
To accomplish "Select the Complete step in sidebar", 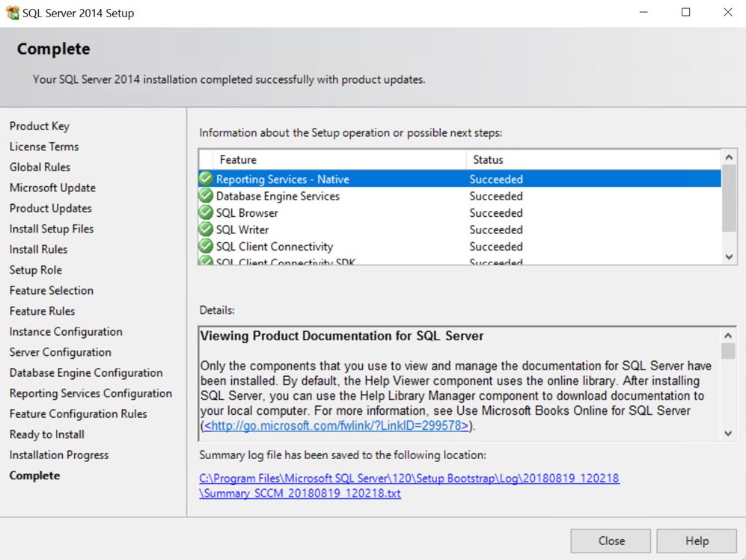I will coord(34,476).
